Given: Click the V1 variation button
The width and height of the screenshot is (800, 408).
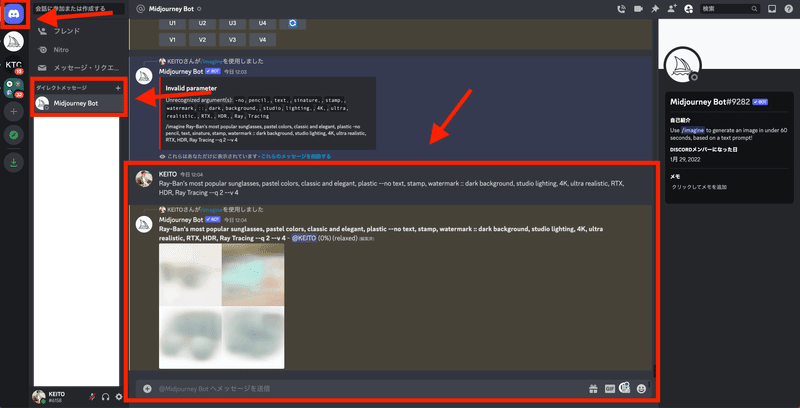Looking at the screenshot, I should [x=172, y=40].
